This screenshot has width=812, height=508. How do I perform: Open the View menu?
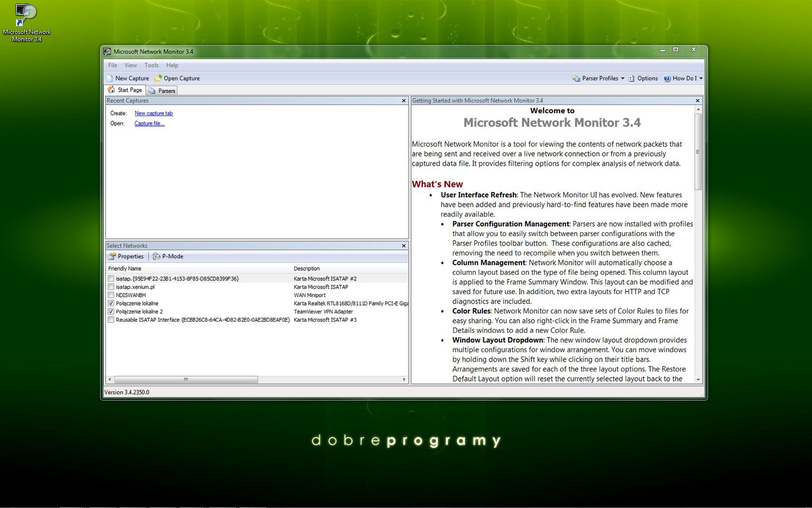tap(130, 65)
